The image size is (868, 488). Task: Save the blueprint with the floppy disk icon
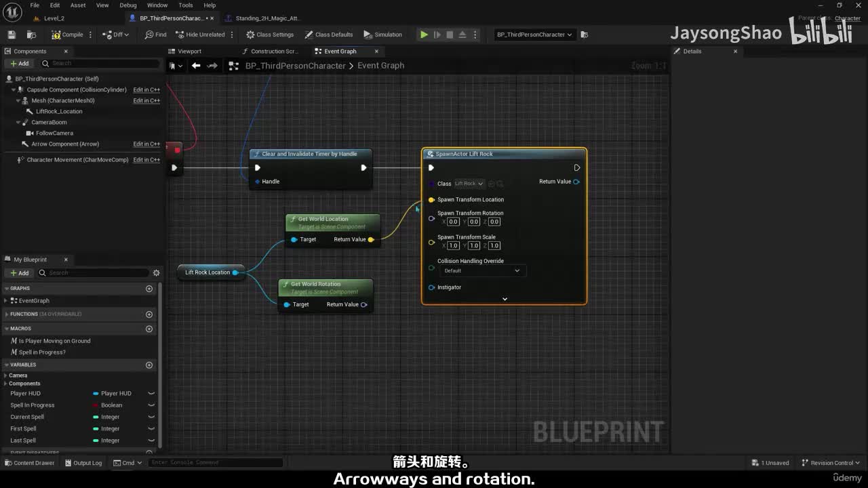[12, 35]
